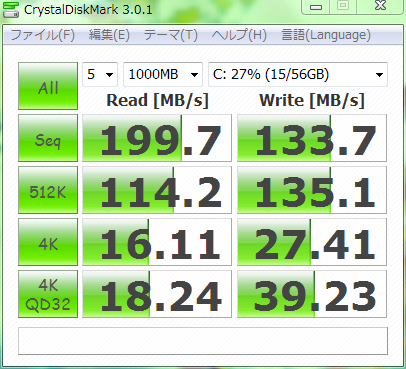Click the Write [MB/s] column header
Viewport: 406px width, 369px height.
pyautogui.click(x=312, y=100)
